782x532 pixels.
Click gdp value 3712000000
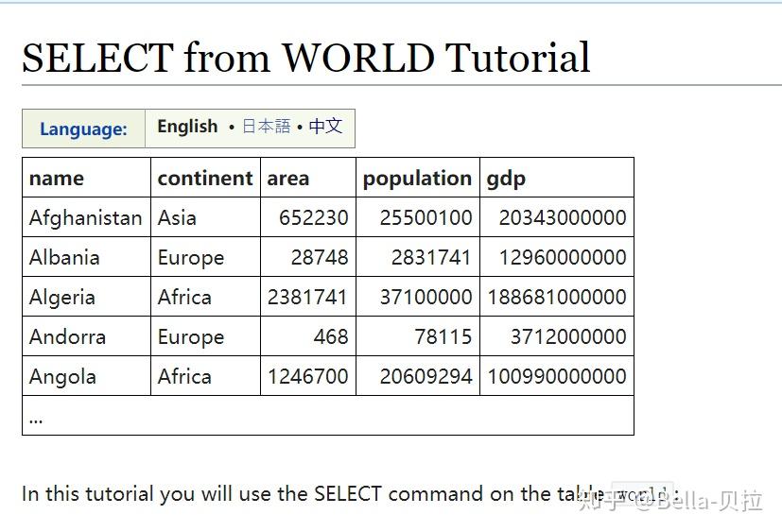[557, 336]
